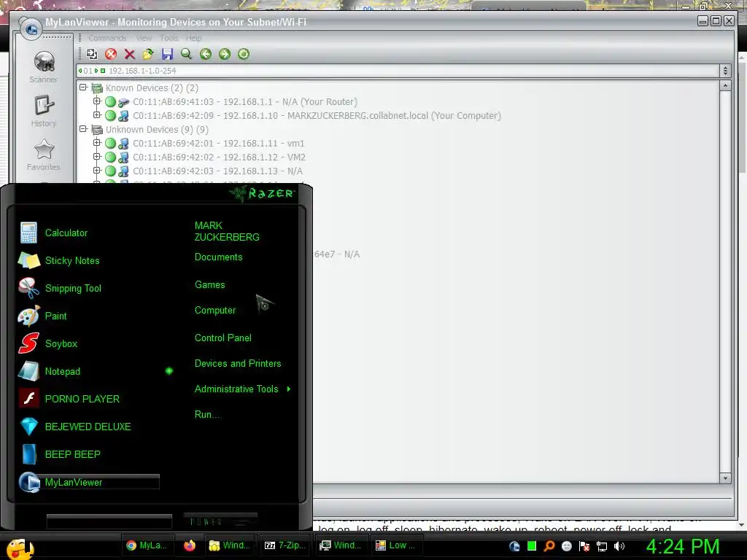
Task: Click the flag action center tray icon
Action: click(584, 546)
